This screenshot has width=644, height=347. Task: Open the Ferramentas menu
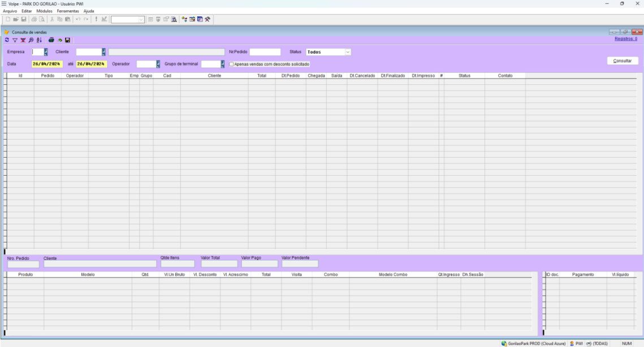(68, 11)
